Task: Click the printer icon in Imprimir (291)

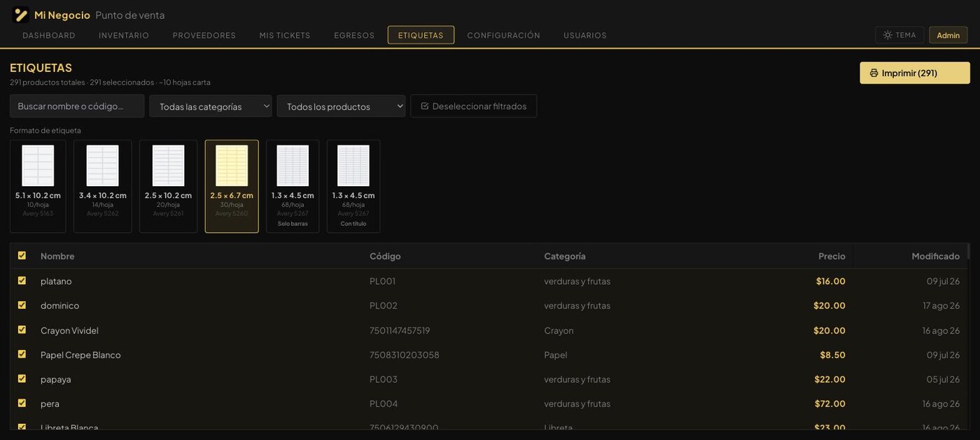Action: (x=874, y=73)
